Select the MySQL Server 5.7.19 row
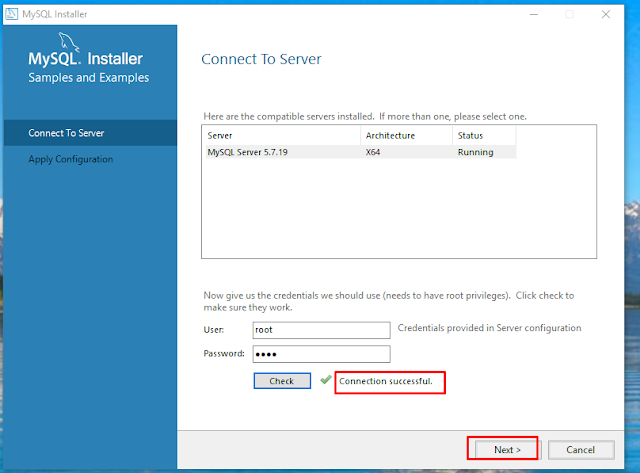 click(361, 152)
